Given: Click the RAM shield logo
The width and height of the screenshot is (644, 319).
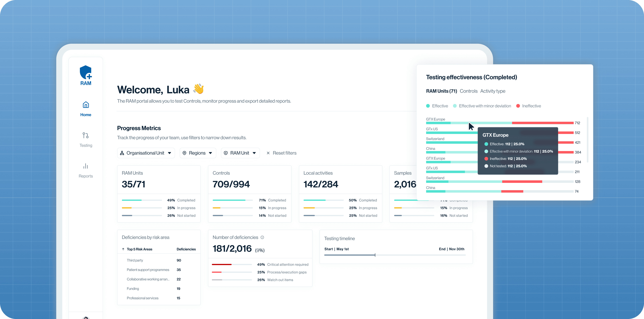Looking at the screenshot, I should pyautogui.click(x=86, y=75).
